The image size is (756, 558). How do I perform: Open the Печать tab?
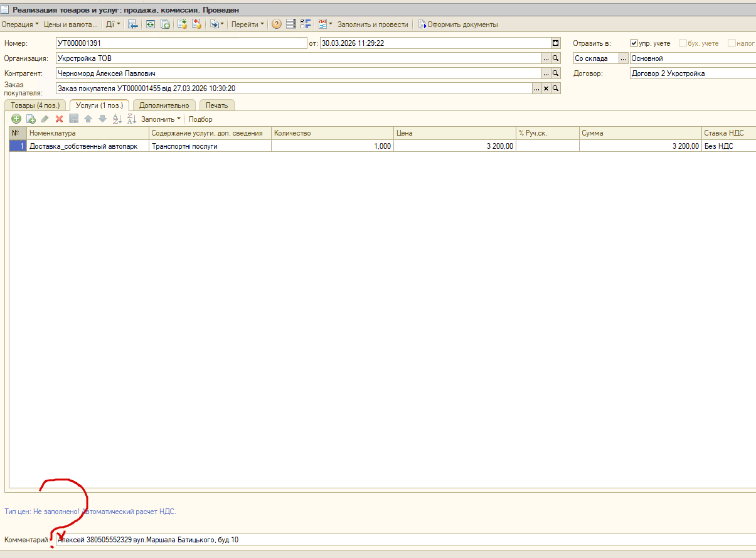tap(217, 105)
